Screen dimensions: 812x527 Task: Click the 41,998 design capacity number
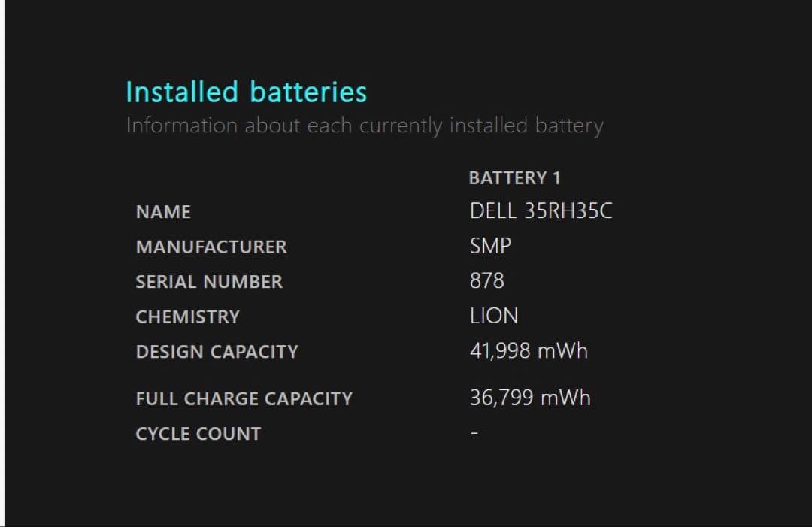pos(500,351)
